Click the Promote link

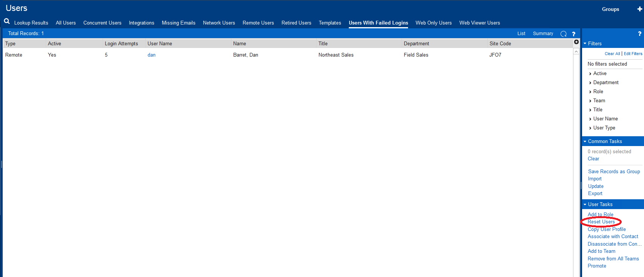click(597, 266)
